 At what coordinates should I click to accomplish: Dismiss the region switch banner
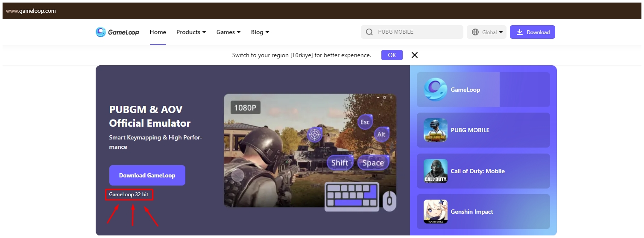[414, 55]
